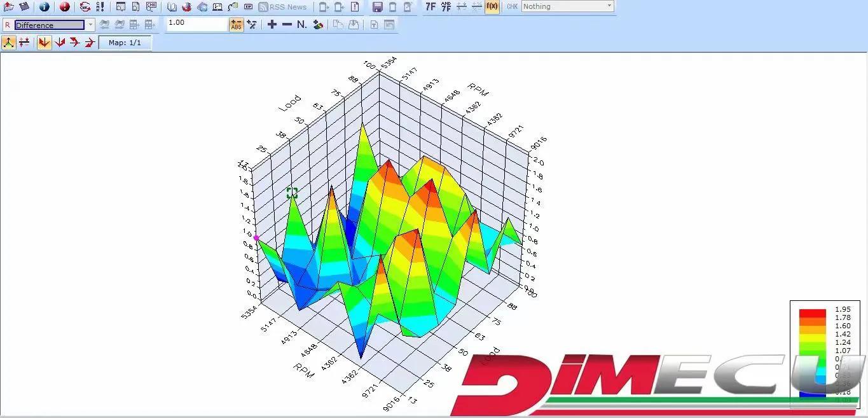
Task: Open the Difference view mode dropdown
Action: click(90, 25)
